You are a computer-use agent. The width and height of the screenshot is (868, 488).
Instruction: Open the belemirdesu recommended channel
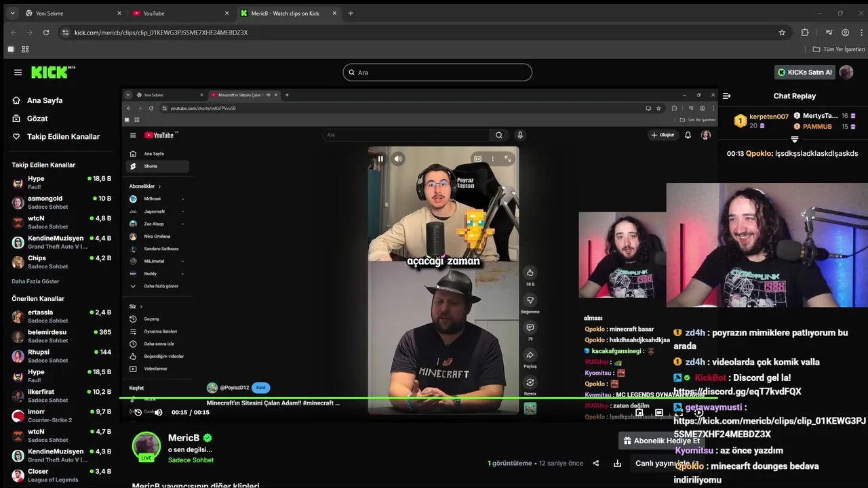click(x=61, y=336)
